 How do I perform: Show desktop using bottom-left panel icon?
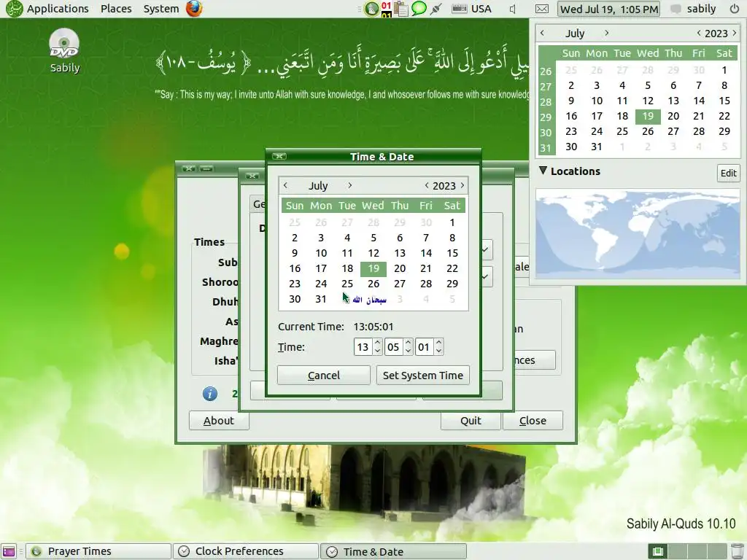[9, 551]
